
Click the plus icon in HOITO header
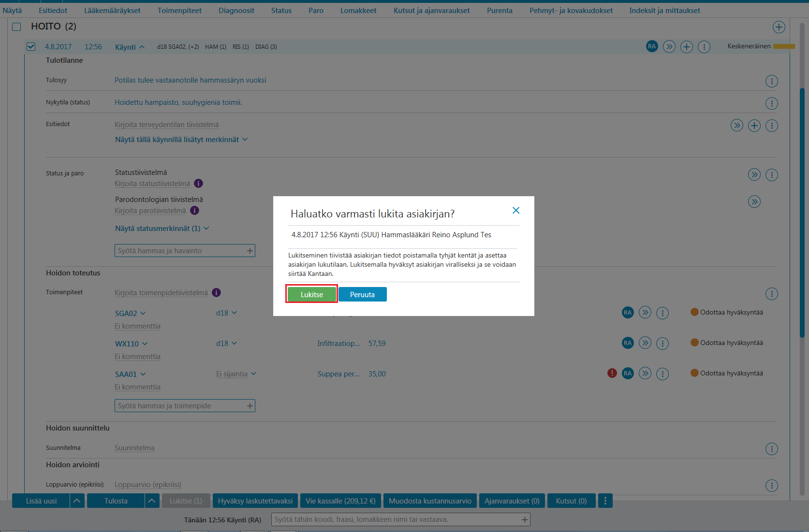tap(779, 27)
